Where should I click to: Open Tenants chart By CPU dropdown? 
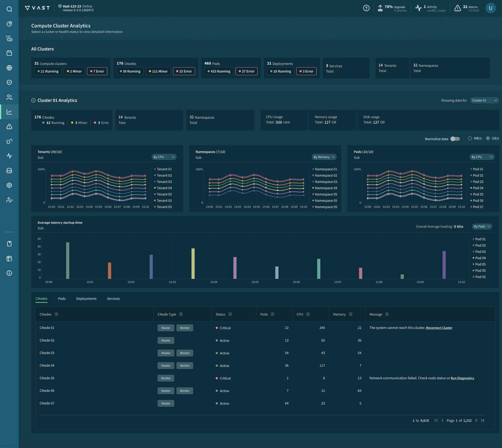click(164, 157)
